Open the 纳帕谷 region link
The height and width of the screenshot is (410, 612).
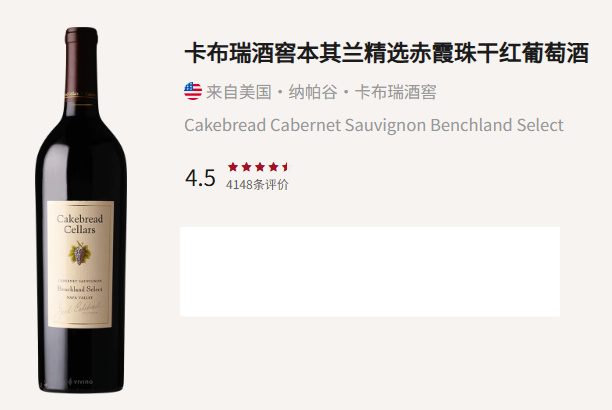click(x=313, y=92)
